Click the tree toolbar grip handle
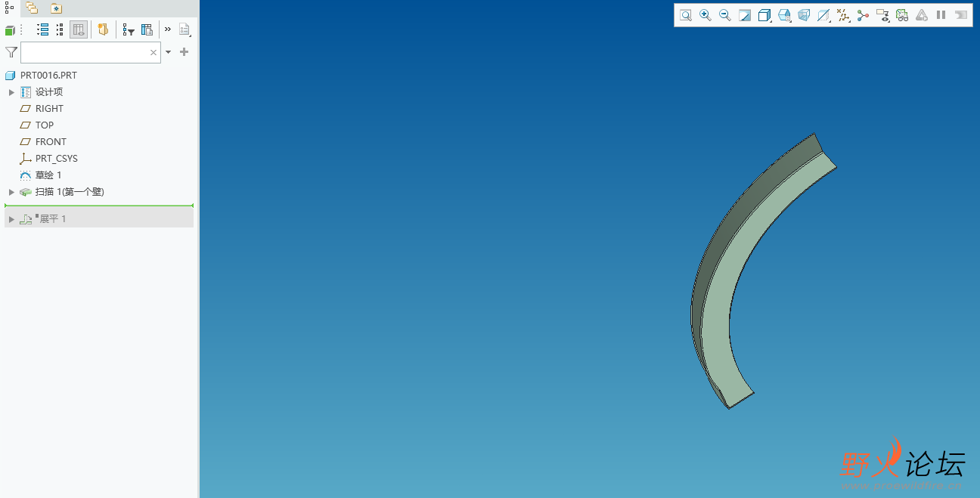980x498 pixels. tap(21, 30)
